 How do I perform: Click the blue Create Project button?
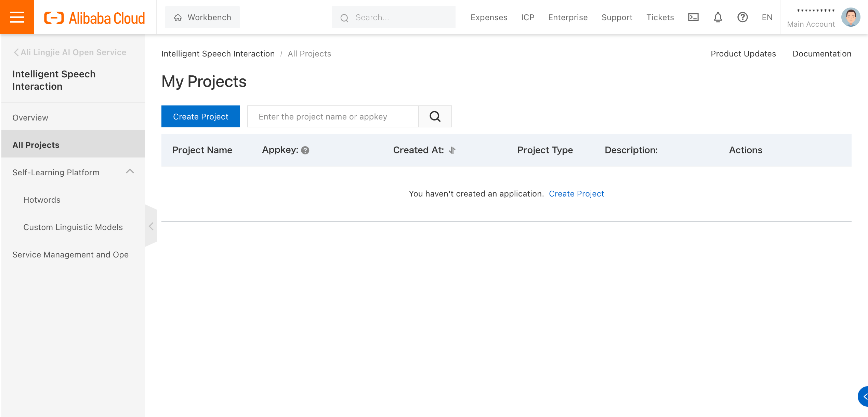pos(200,116)
